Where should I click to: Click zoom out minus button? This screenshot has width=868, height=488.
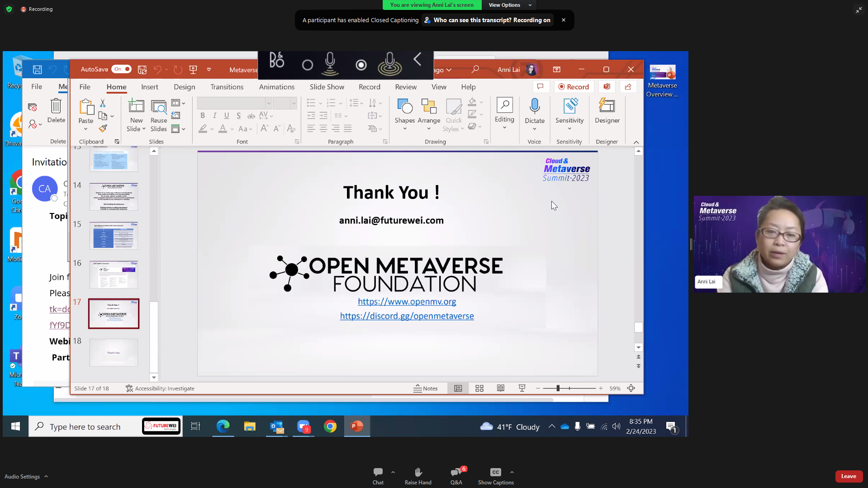[538, 388]
